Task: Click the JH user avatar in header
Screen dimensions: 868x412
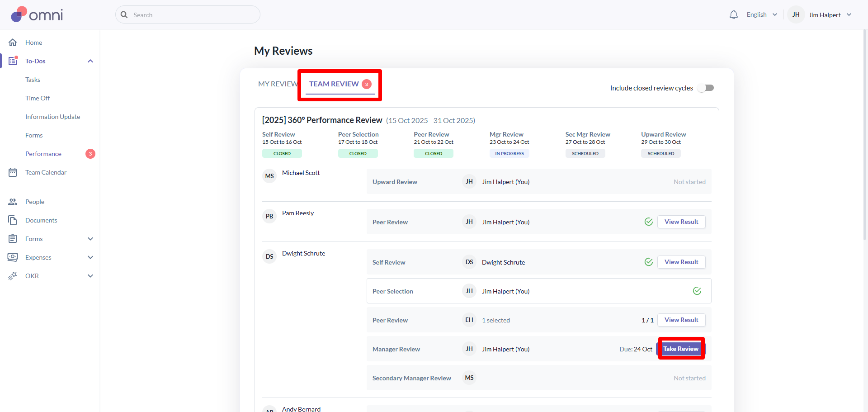Action: 796,15
